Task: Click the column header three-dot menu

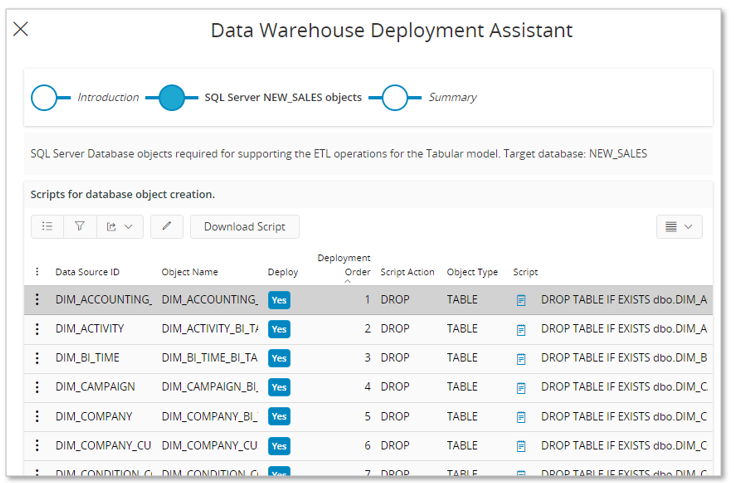Action: [38, 272]
